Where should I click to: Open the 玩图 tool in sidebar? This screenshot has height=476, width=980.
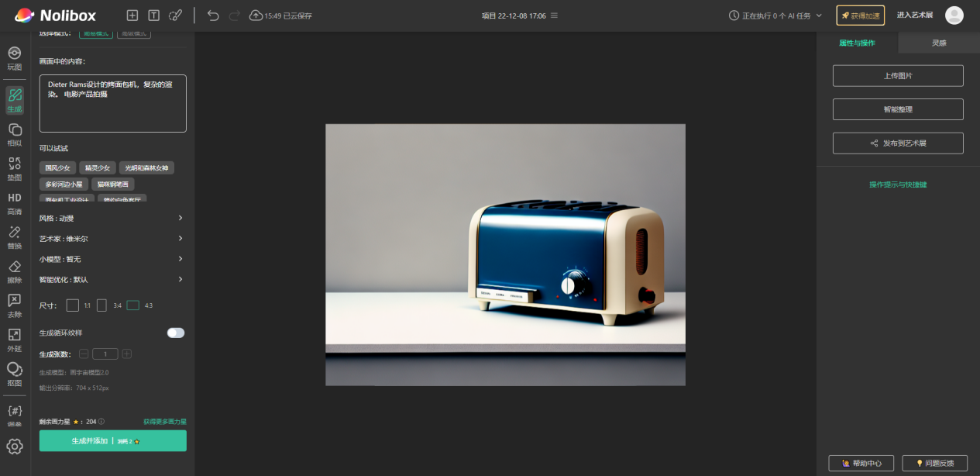click(x=15, y=58)
